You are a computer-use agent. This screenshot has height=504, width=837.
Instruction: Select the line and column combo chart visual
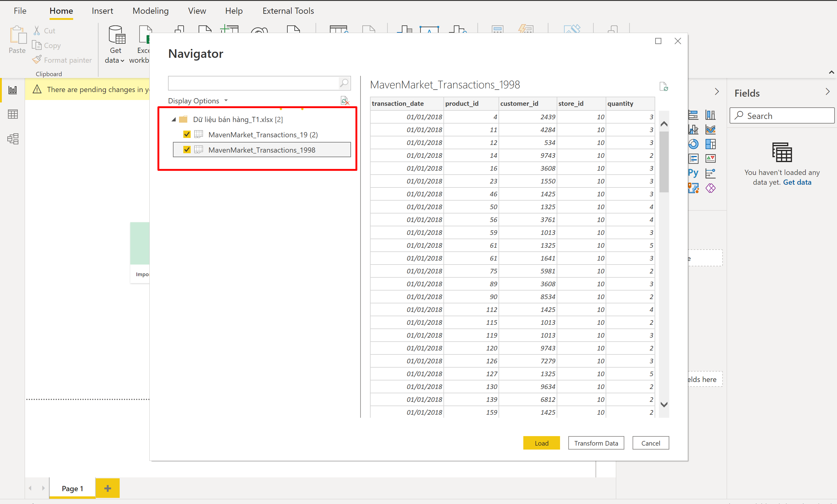[x=693, y=130]
